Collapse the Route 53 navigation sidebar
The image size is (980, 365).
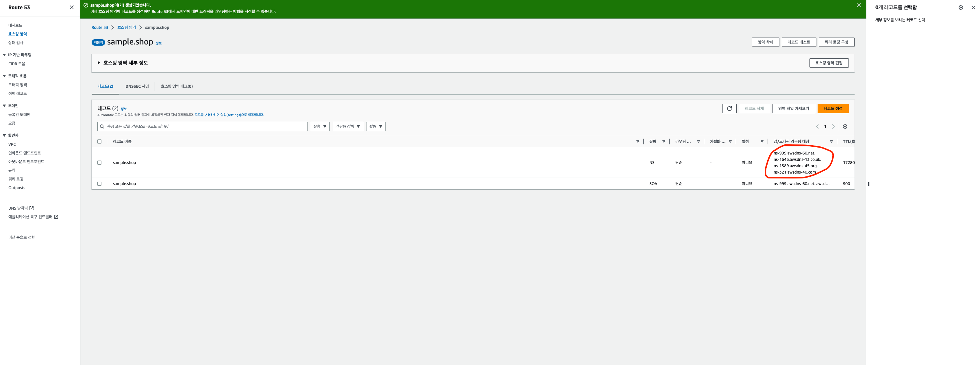(71, 7)
